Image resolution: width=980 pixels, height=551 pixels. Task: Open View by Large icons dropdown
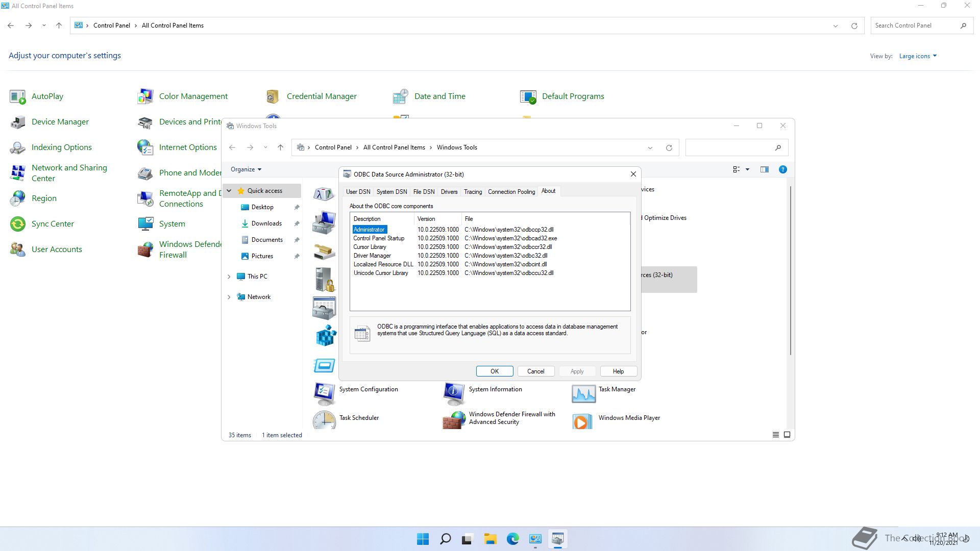[918, 56]
